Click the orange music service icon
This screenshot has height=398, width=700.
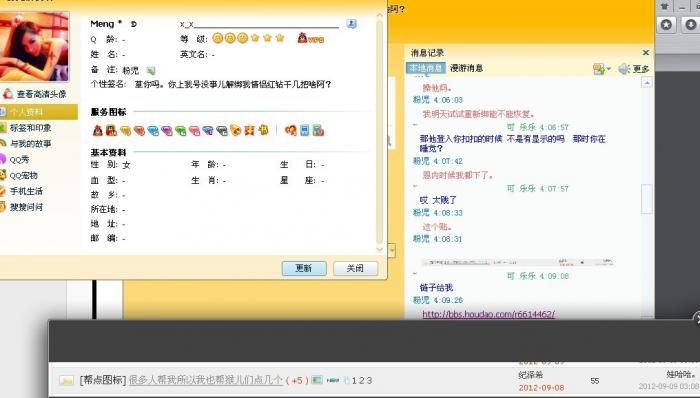point(236,130)
